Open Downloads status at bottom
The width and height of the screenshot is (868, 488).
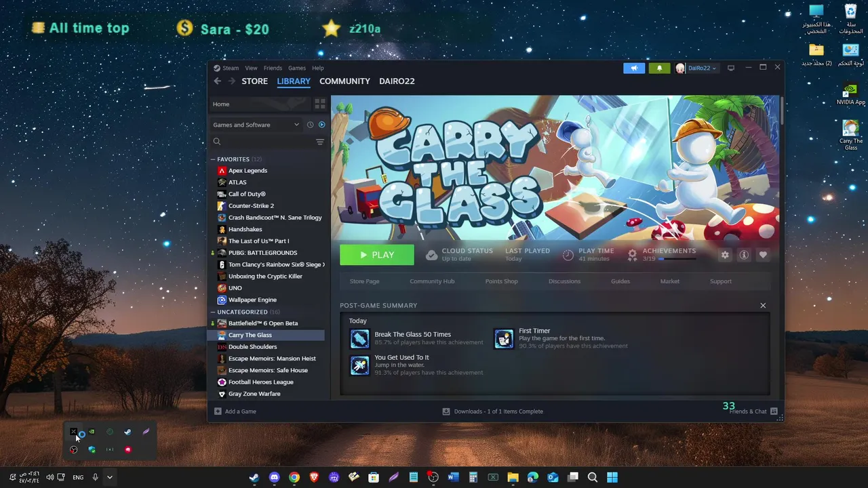(x=493, y=411)
